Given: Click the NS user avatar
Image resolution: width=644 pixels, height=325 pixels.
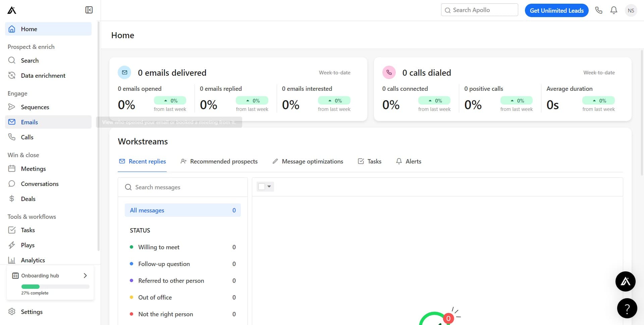Looking at the screenshot, I should [631, 10].
